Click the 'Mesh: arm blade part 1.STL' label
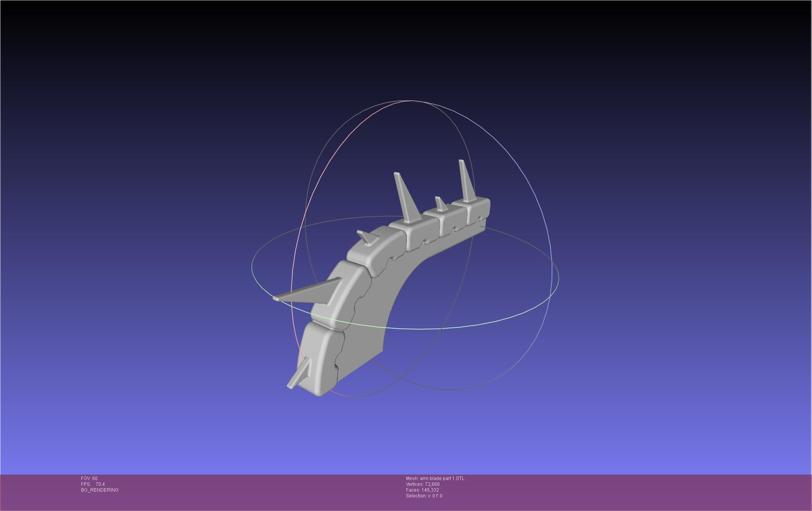The height and width of the screenshot is (511, 812). click(x=435, y=478)
